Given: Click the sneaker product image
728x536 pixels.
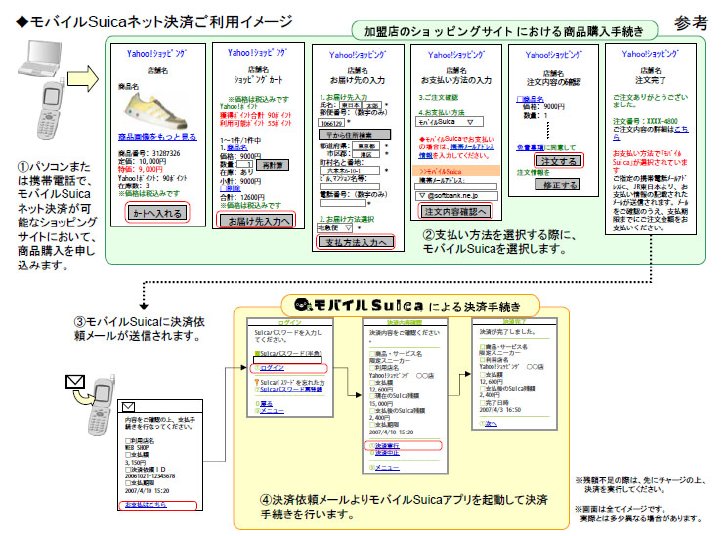Looking at the screenshot, I should point(156,111).
